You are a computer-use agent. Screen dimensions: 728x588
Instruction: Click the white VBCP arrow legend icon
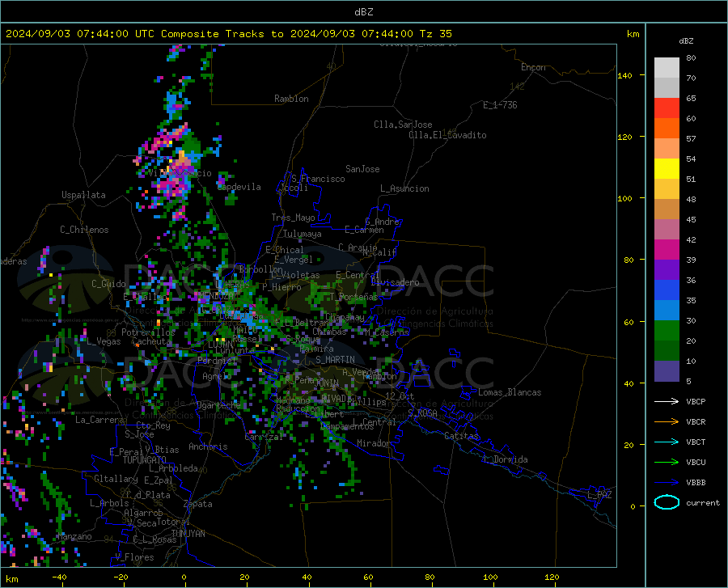click(667, 401)
